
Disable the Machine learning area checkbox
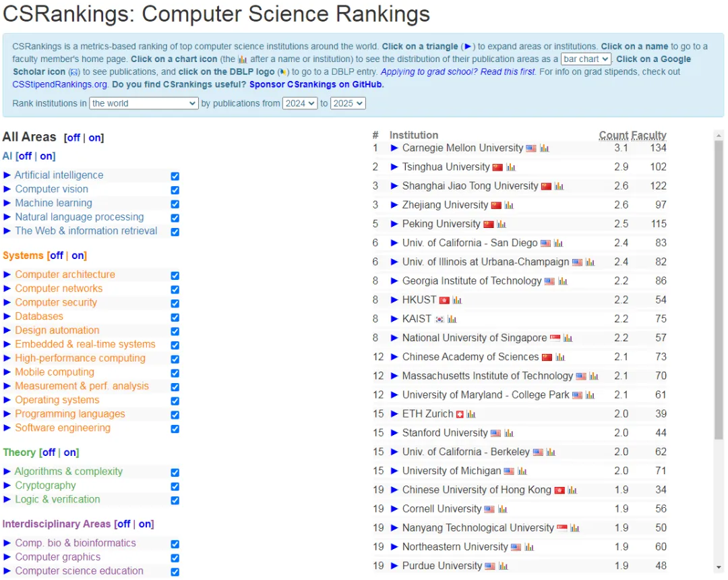point(175,204)
